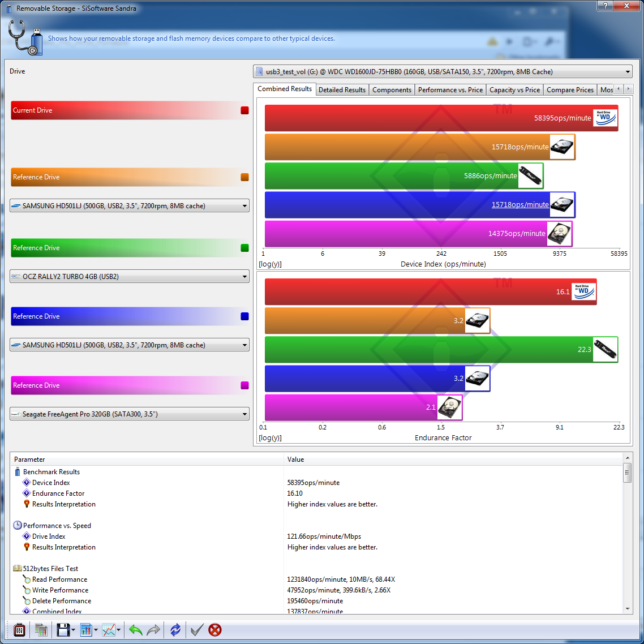
Task: Click the results list scroll up arrow
Action: coord(627,458)
